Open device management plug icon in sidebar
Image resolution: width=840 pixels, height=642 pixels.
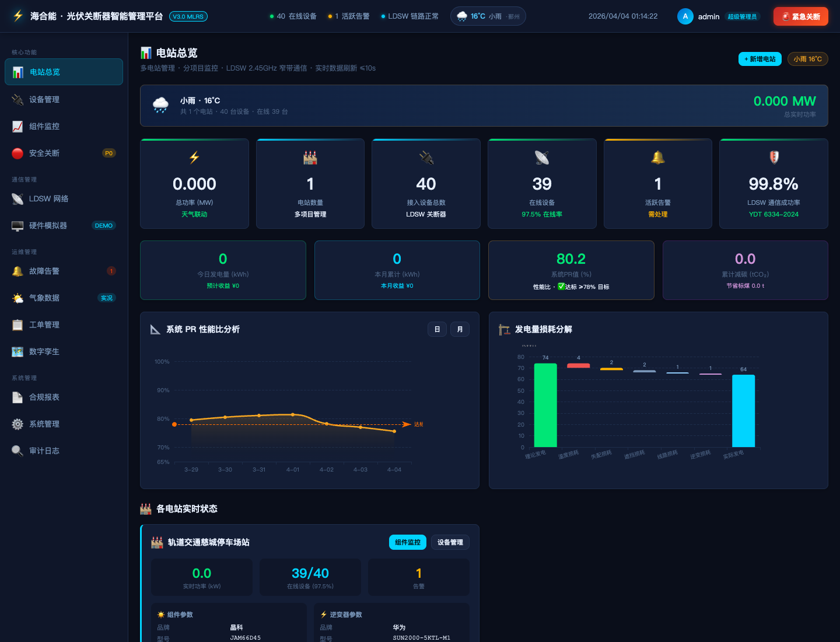click(x=17, y=100)
